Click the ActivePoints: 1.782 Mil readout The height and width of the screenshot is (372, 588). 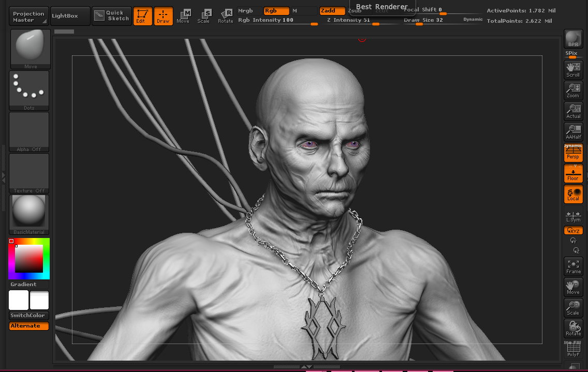point(521,11)
